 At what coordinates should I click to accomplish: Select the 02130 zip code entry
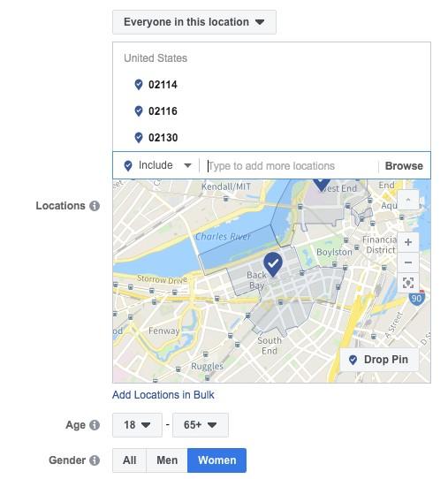(163, 138)
